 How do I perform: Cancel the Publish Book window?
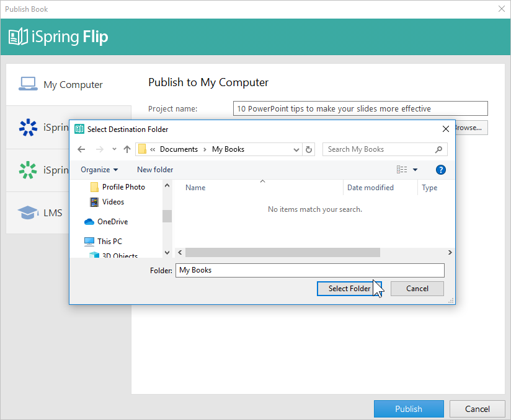coord(477,409)
